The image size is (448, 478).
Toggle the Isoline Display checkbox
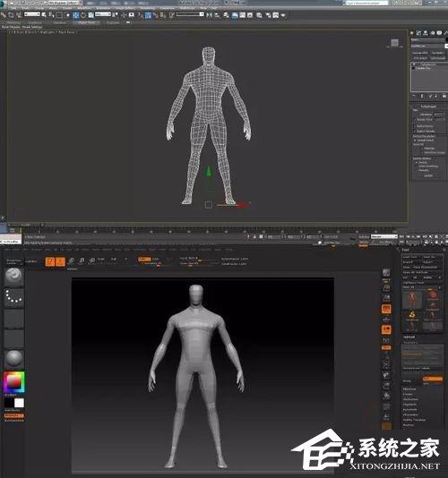(415, 126)
